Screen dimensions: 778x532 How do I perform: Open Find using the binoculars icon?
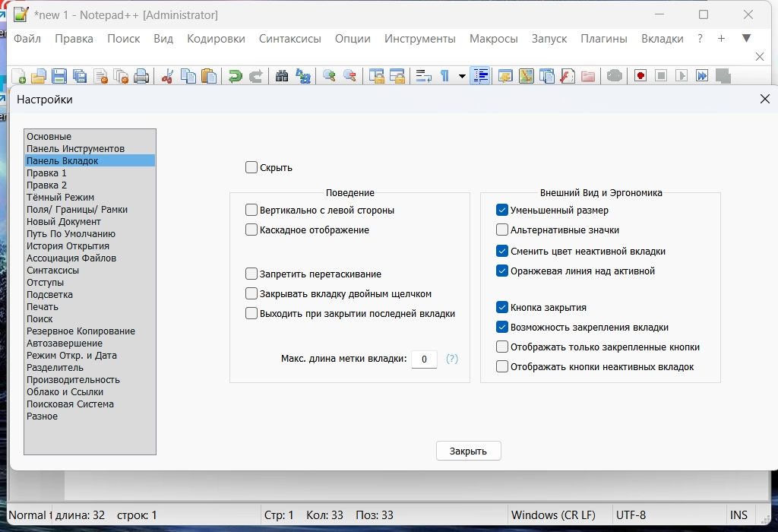coord(282,76)
